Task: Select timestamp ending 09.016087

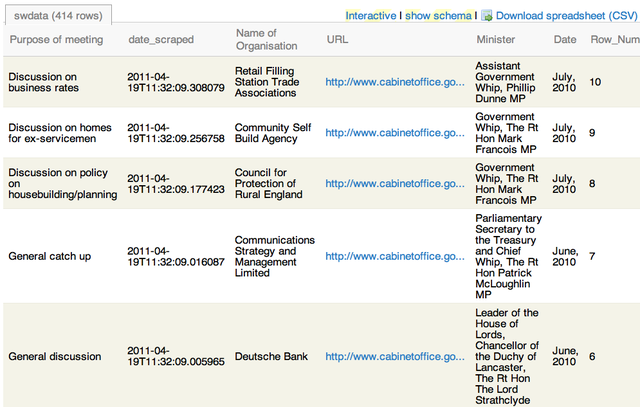Action: [x=176, y=256]
